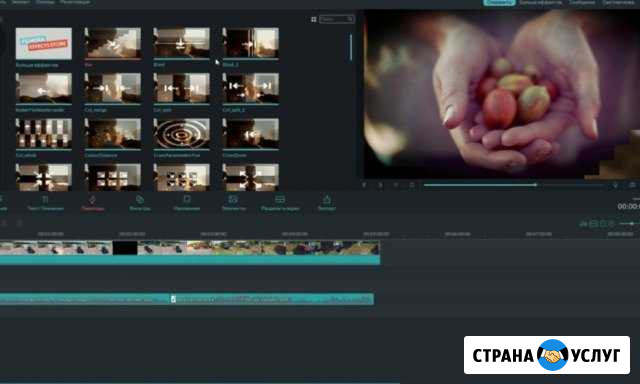Image resolution: width=640 pixels, height=384 pixels.
Task: Click the preview playback progress slider
Action: coord(513,185)
